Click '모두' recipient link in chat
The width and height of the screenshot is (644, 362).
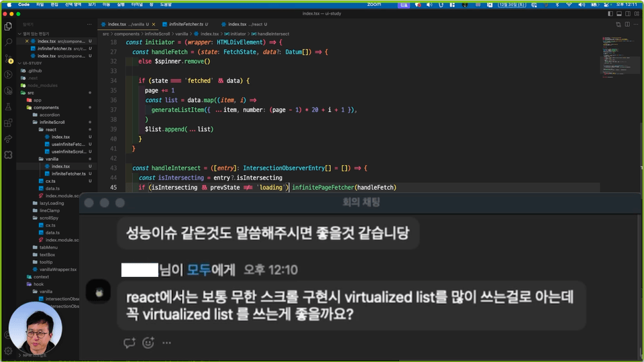click(x=199, y=270)
